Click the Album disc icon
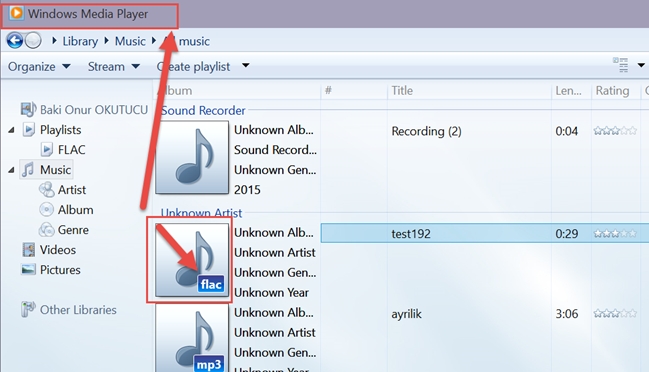The width and height of the screenshot is (649, 372). click(46, 209)
